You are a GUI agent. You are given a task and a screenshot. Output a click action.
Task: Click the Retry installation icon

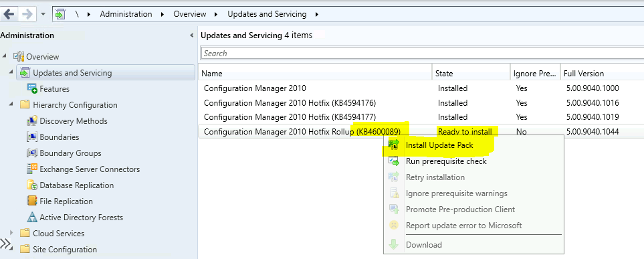[394, 177]
